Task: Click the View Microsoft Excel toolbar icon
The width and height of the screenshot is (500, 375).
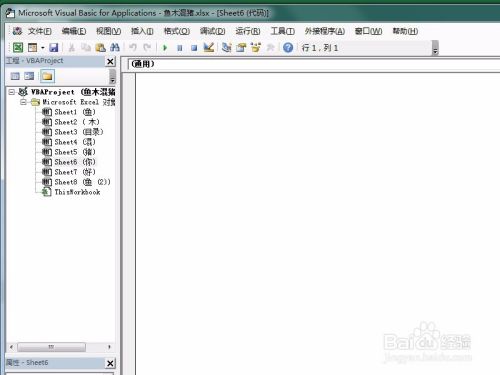Action: [18, 48]
